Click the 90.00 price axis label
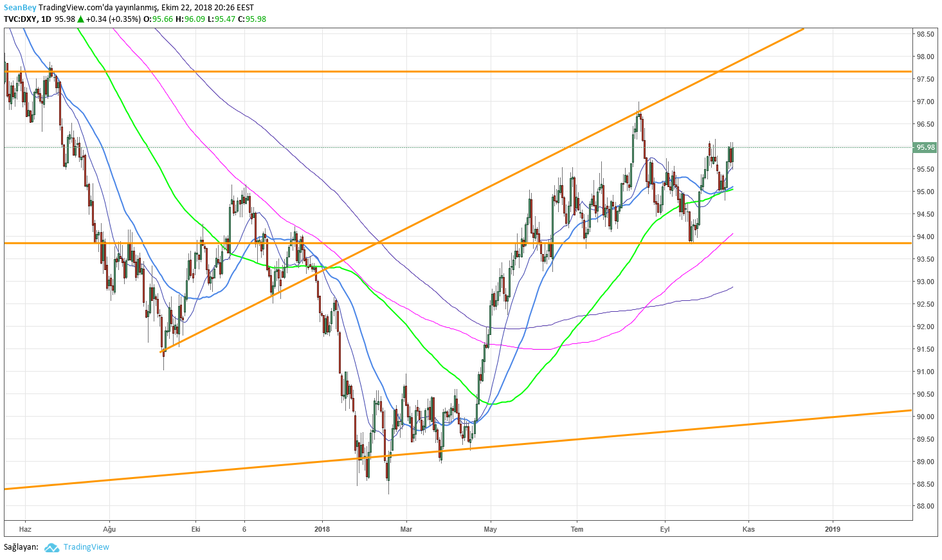The width and height of the screenshot is (942, 560). pos(925,417)
